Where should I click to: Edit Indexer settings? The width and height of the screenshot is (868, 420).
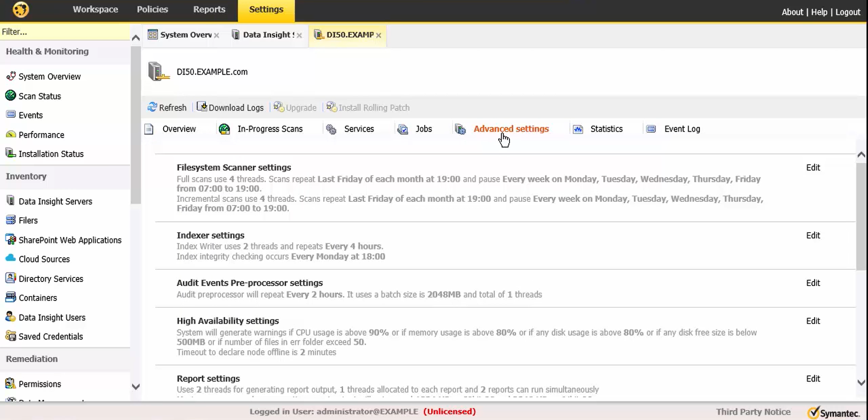point(813,235)
